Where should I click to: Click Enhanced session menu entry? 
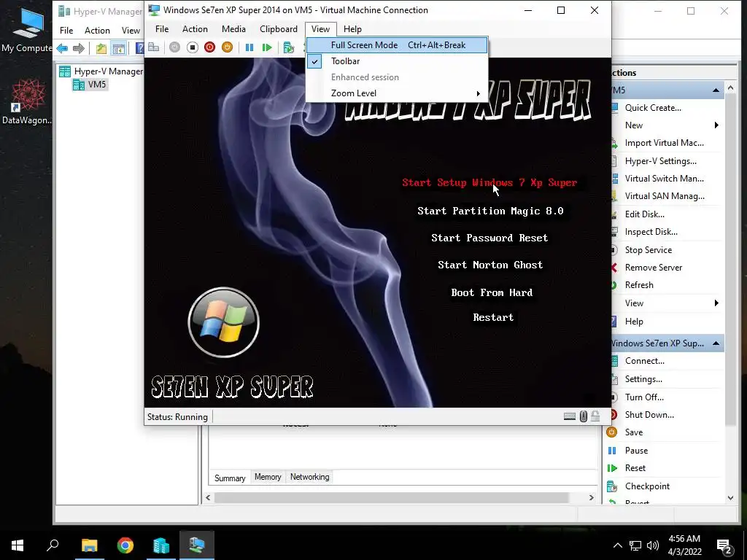click(x=397, y=77)
